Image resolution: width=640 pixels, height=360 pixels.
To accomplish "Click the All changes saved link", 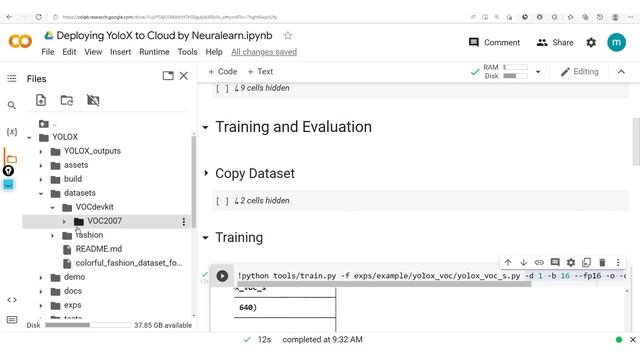I will 264,52.
